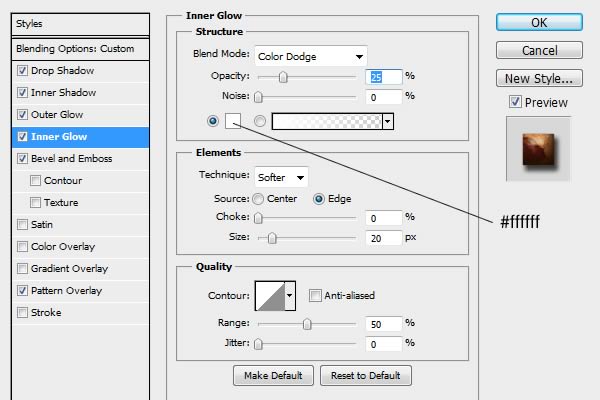Open Blending Options: Custom

pyautogui.click(x=80, y=49)
